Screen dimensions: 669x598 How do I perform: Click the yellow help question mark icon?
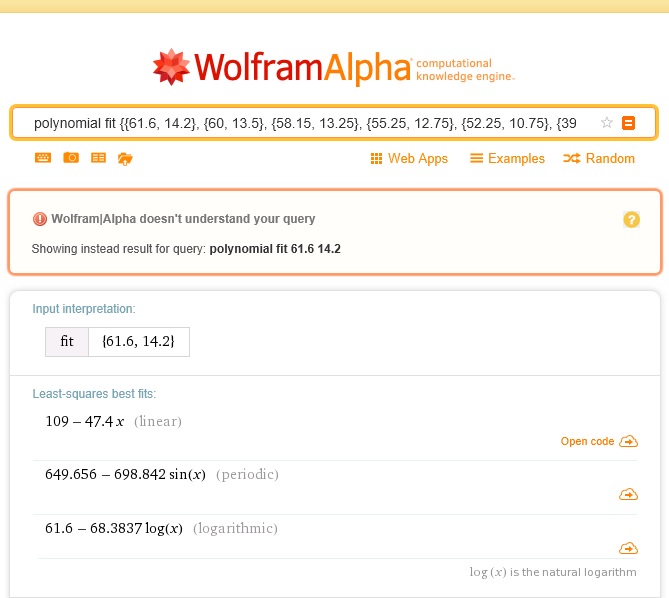(x=631, y=220)
